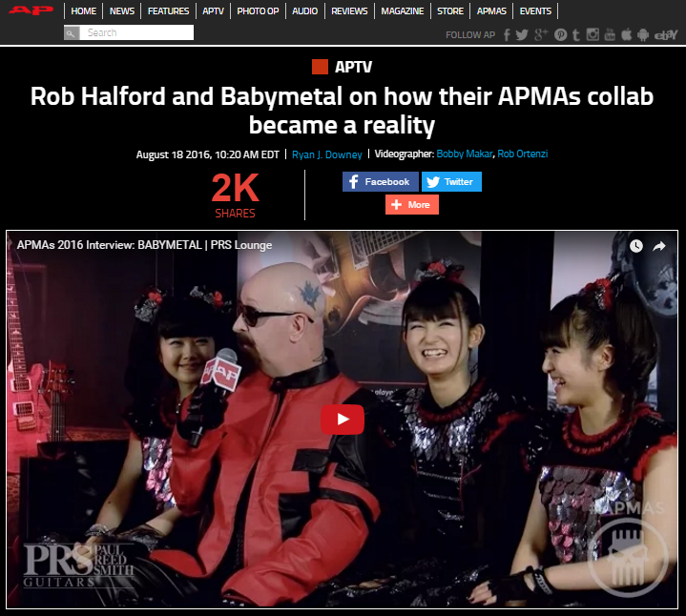Image resolution: width=686 pixels, height=616 pixels.
Task: Open AP's Google Plus page icon
Action: pos(541,35)
